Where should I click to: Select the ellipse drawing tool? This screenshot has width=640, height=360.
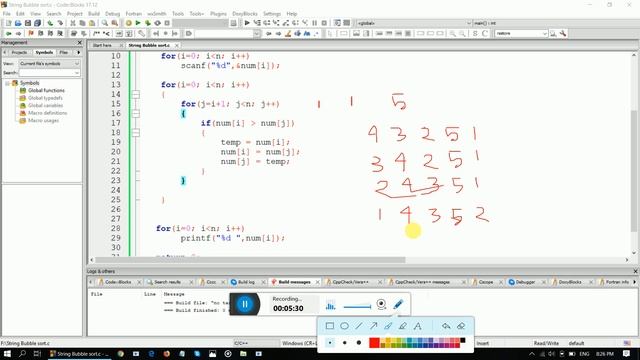point(344,326)
